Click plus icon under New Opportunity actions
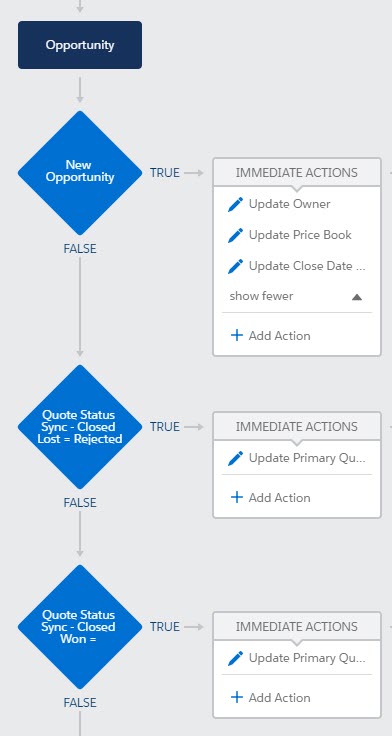392x736 pixels. coord(237,335)
